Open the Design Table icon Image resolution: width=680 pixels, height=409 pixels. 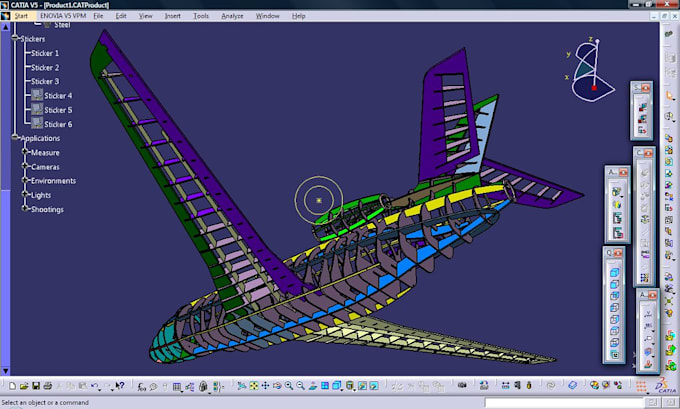(x=177, y=386)
